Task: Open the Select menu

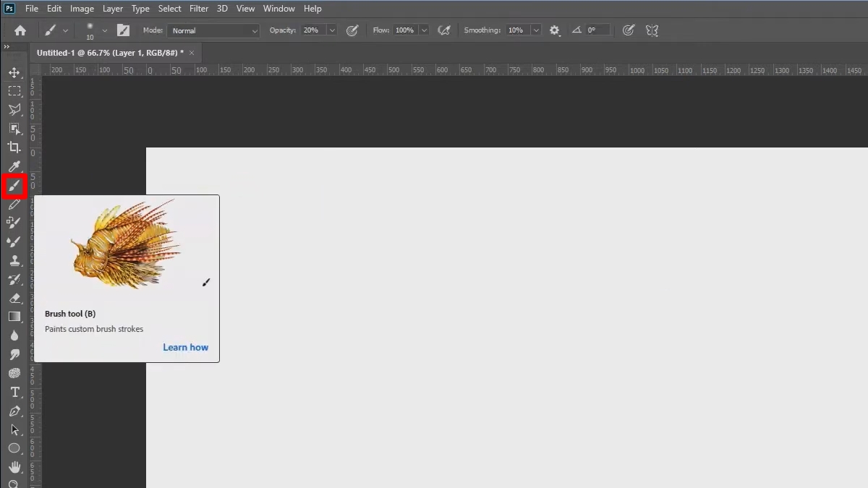Action: [x=169, y=9]
